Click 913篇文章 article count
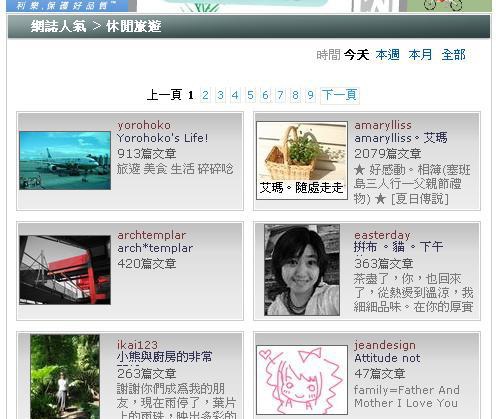Screen dimensions: 496x419 click(x=147, y=154)
